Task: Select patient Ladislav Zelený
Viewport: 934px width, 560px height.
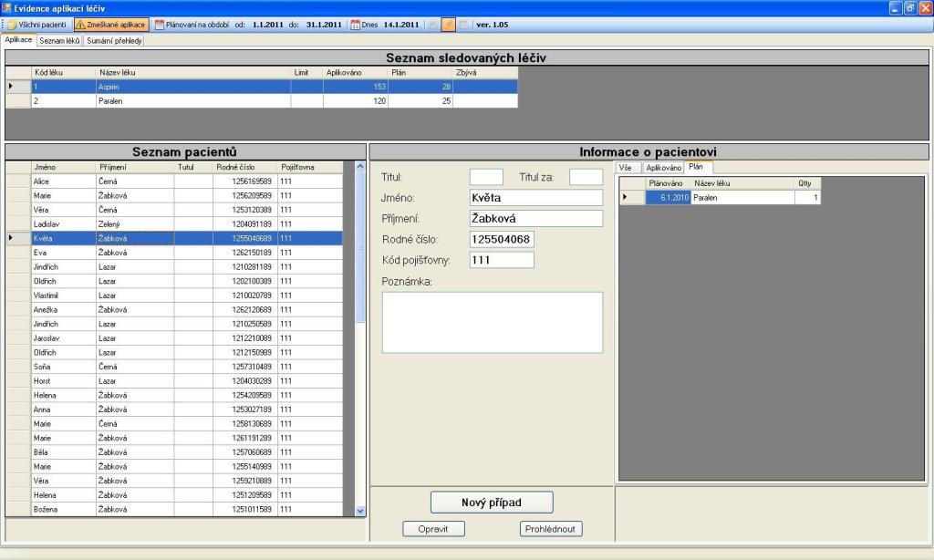Action: coord(174,224)
